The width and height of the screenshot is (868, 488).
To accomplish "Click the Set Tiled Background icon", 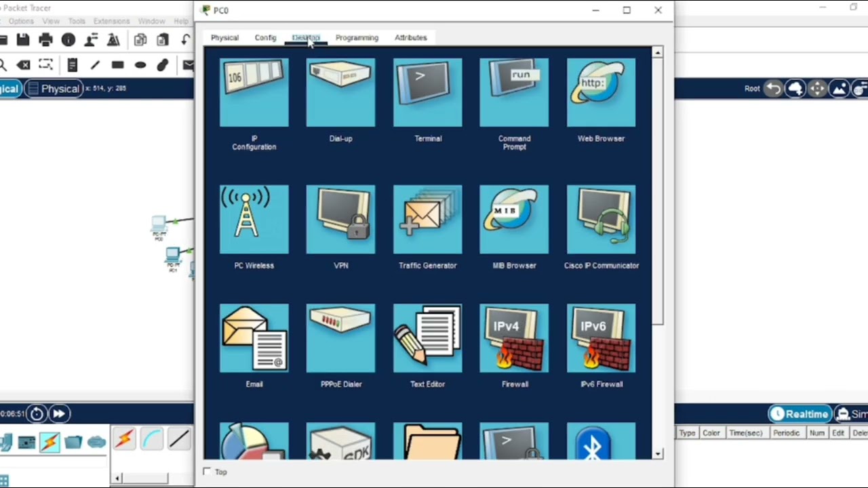I will 839,89.
